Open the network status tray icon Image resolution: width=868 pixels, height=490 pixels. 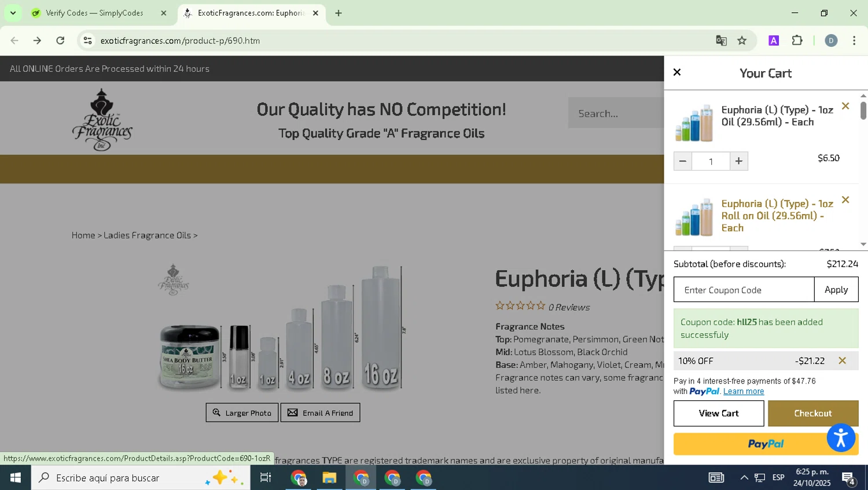point(760,478)
